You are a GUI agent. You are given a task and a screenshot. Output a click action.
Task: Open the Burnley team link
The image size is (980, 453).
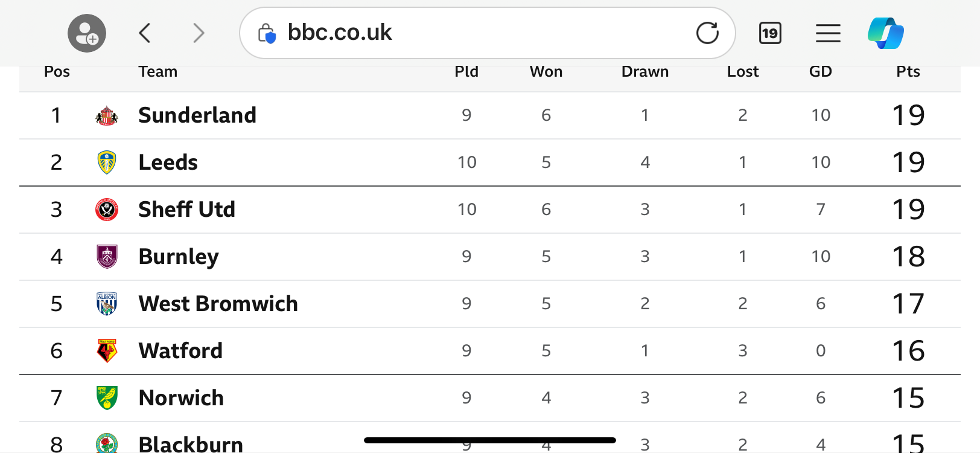coord(179,257)
